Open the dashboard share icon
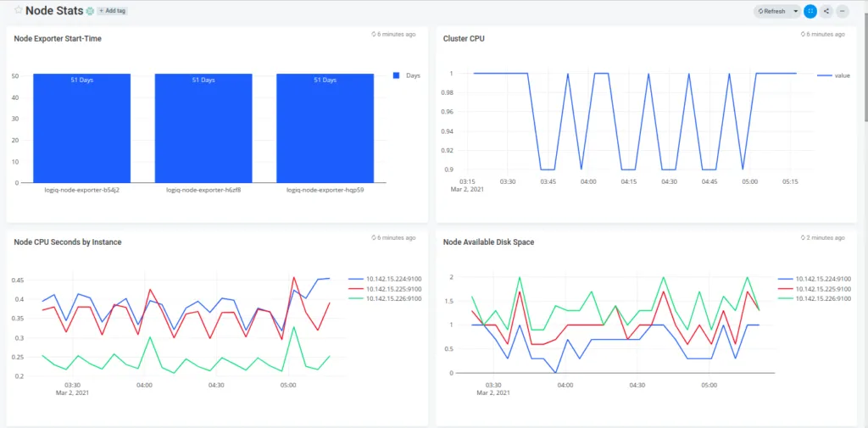Viewport: 868px width, 428px height. [826, 11]
